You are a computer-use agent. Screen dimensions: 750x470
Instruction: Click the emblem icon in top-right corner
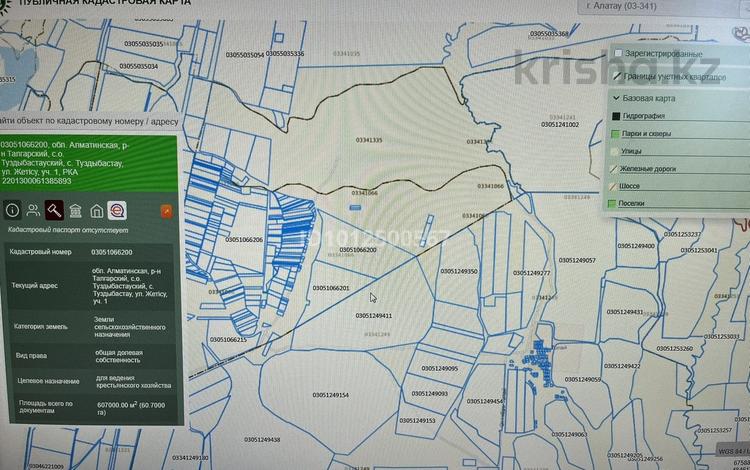click(x=740, y=34)
